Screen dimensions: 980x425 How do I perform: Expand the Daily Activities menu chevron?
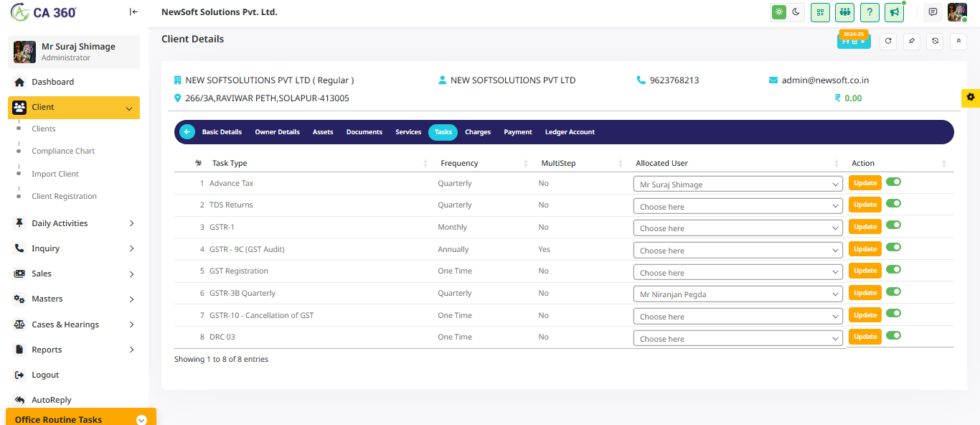(x=131, y=223)
